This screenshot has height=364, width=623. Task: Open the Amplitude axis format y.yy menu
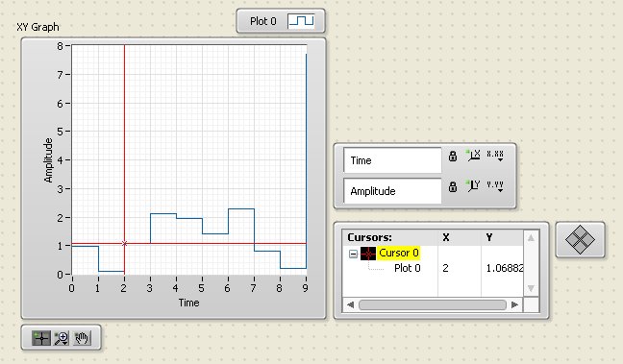point(495,185)
